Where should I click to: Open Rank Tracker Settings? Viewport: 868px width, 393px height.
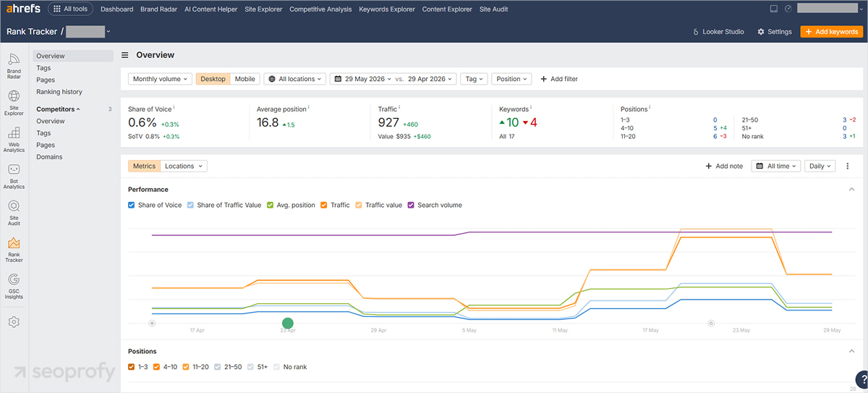coord(775,32)
